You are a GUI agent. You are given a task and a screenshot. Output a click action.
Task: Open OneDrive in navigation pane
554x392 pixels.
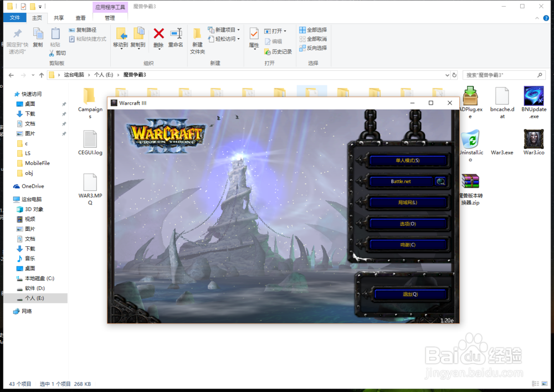(33, 186)
